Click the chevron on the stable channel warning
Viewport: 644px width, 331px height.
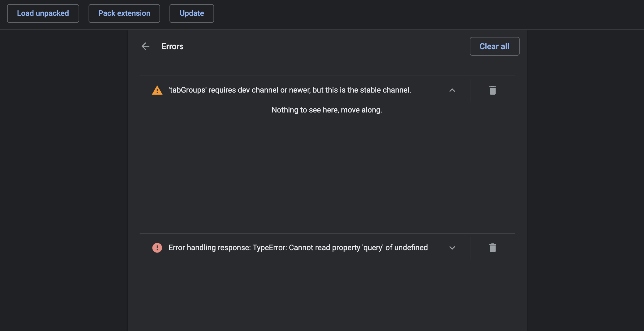point(452,90)
